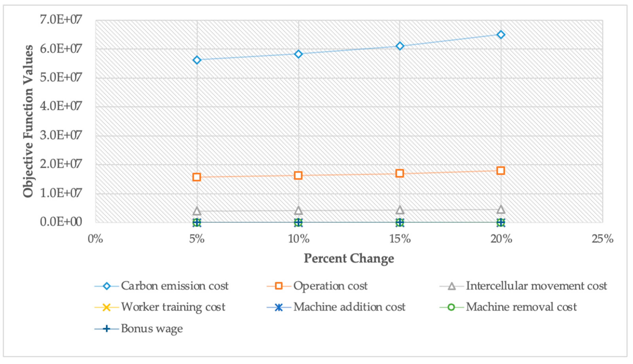The width and height of the screenshot is (633, 364).
Task: Click the 25% x-axis tick label
Action: 602,239
